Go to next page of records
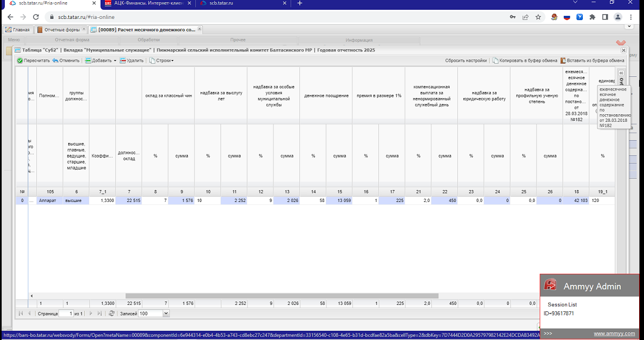 (91, 313)
